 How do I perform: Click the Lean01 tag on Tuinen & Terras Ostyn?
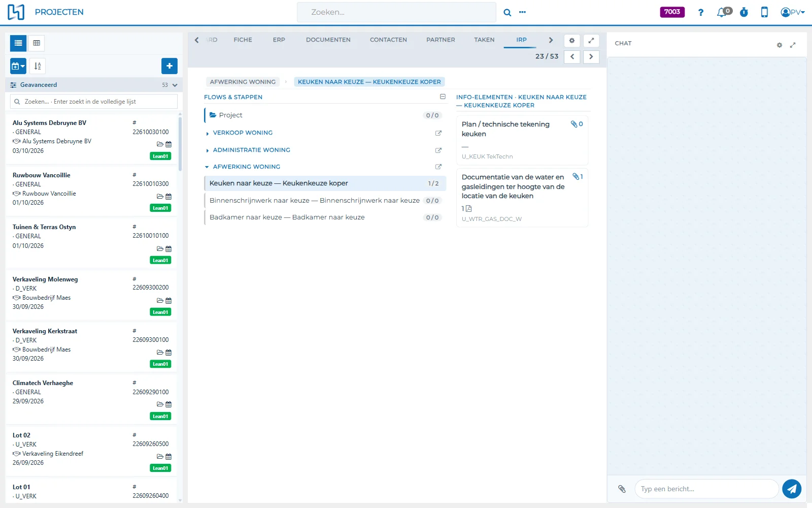point(160,260)
